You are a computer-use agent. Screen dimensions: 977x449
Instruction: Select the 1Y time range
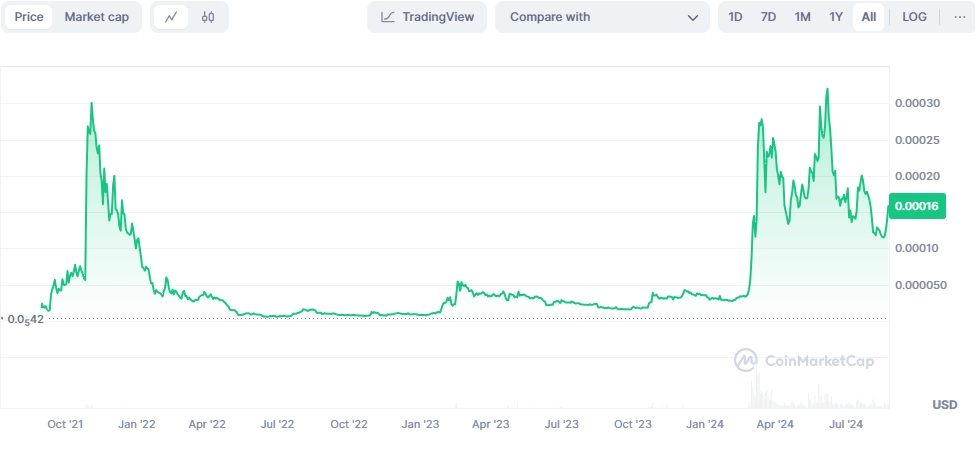[836, 17]
